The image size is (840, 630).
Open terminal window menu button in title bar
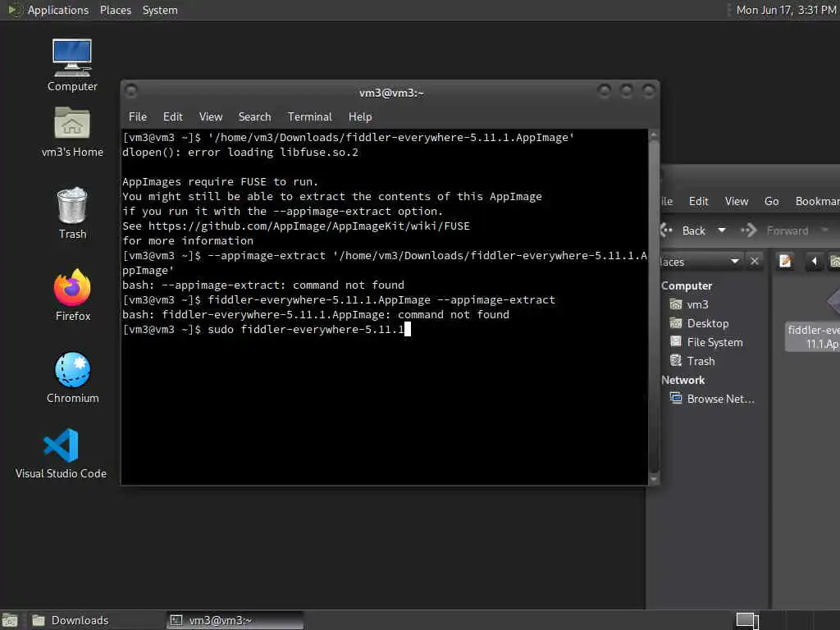(130, 91)
